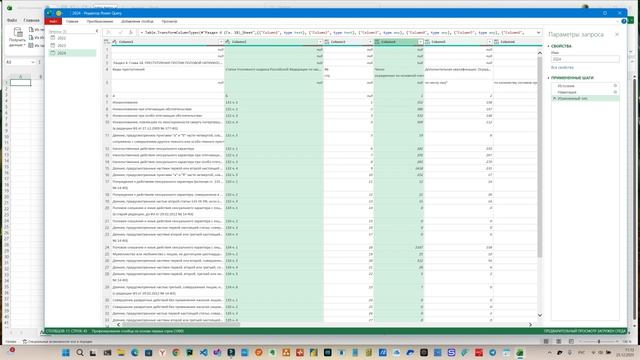Open the Просмотр ribbon tab
640x360 pixels.
coord(169,21)
